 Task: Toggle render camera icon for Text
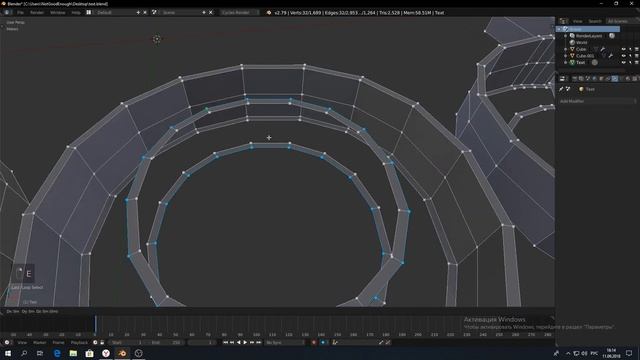637,63
